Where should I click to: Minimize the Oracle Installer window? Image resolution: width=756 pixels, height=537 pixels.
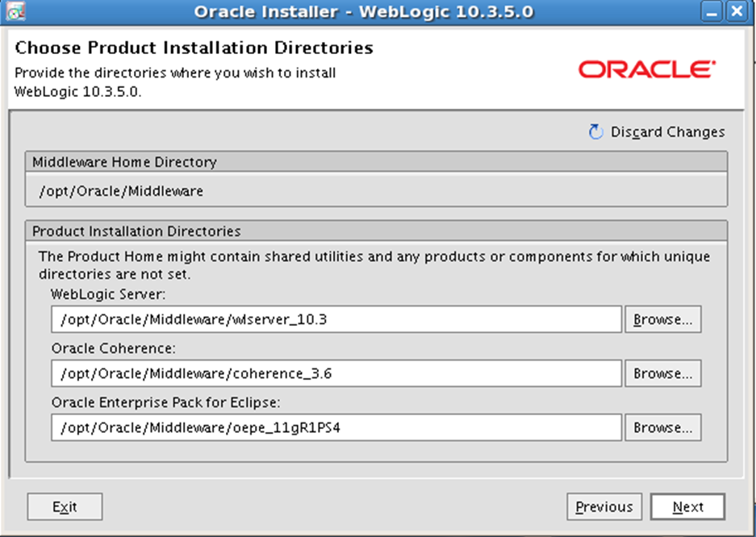[x=711, y=11]
